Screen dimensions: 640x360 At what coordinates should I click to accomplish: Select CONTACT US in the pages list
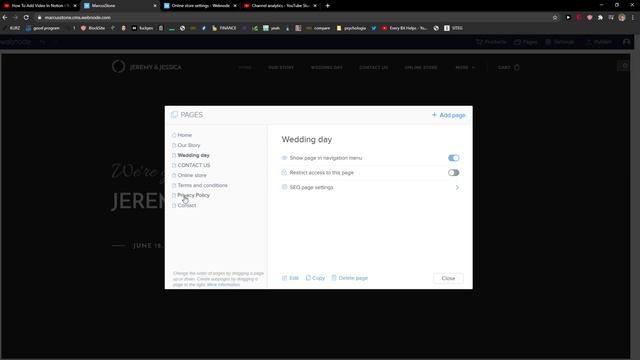click(194, 165)
